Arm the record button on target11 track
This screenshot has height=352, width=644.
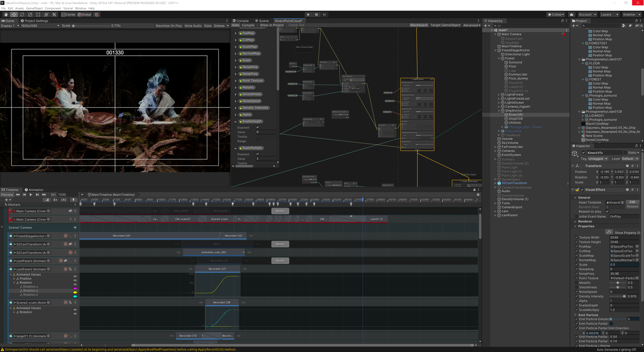(65, 336)
